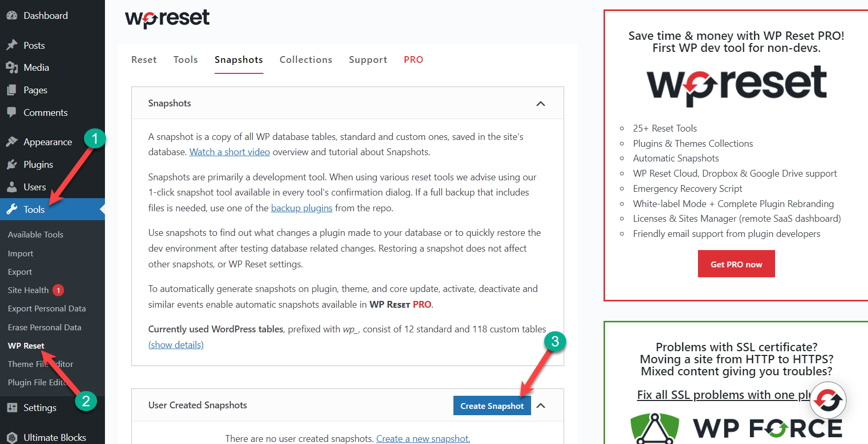Click the Settings sliders icon
The height and width of the screenshot is (444, 868).
point(12,408)
